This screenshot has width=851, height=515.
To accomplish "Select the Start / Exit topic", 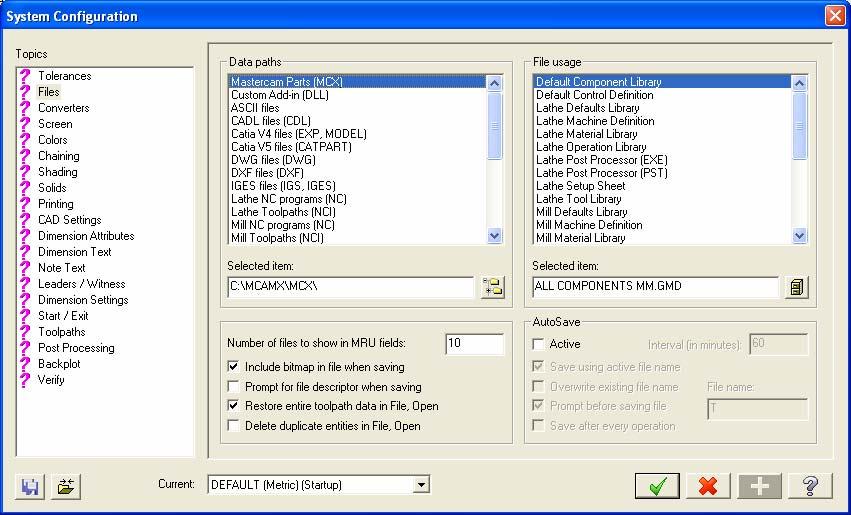I will point(63,316).
